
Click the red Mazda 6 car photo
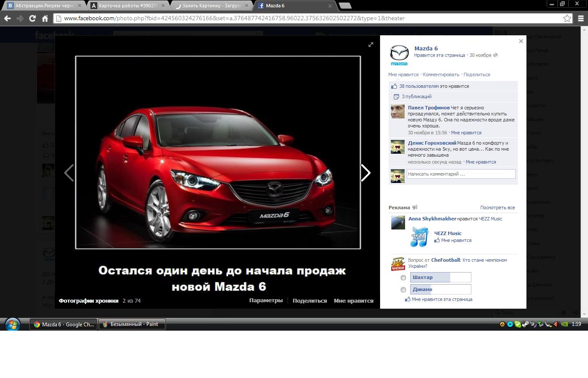pyautogui.click(x=218, y=152)
